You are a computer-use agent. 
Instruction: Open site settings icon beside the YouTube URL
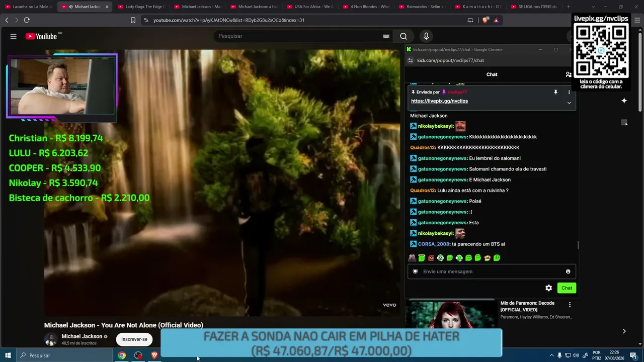pos(146,20)
